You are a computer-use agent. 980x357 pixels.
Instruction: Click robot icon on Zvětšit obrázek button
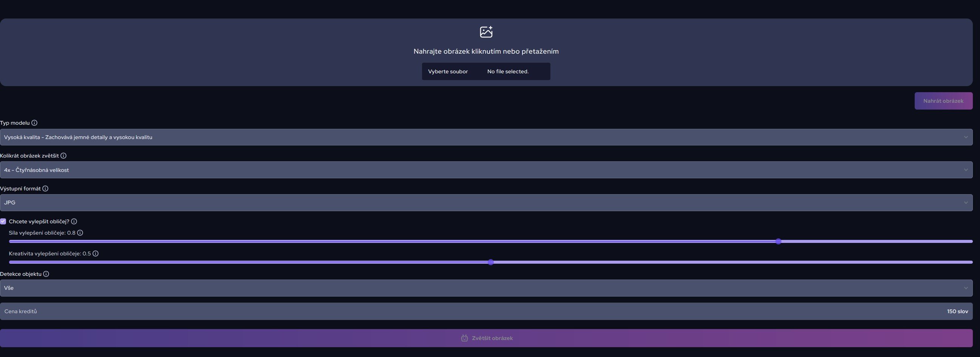pyautogui.click(x=464, y=338)
